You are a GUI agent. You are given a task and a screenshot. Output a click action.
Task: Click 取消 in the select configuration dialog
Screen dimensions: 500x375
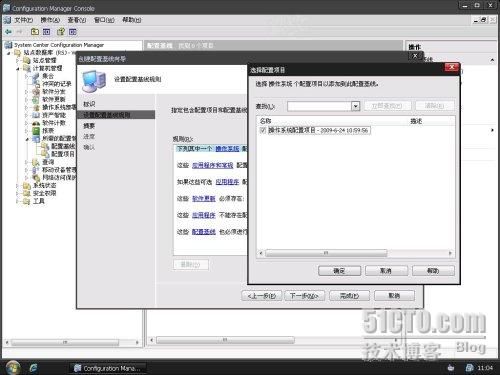(x=386, y=271)
